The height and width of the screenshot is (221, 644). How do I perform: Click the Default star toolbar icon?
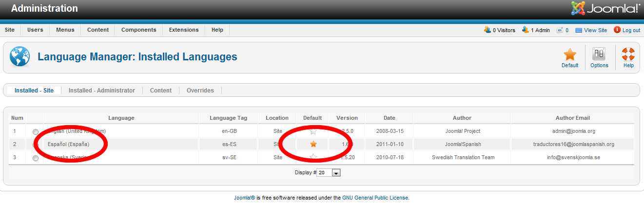(569, 54)
